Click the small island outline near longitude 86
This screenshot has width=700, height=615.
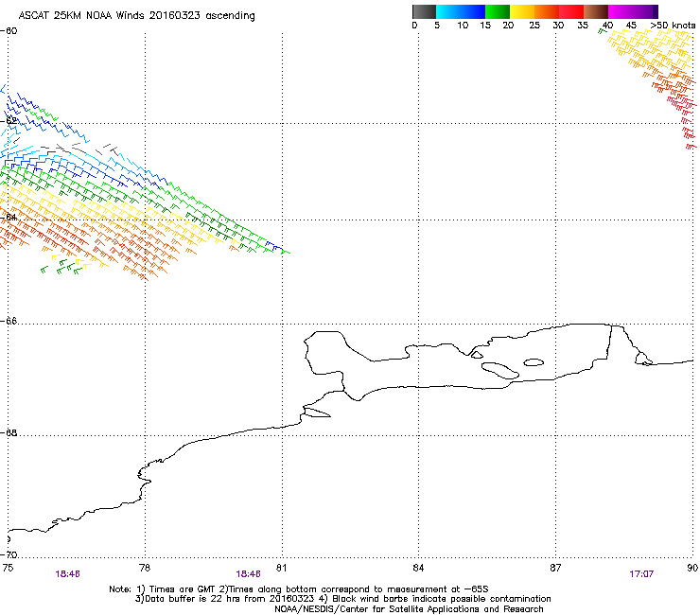pos(534,362)
